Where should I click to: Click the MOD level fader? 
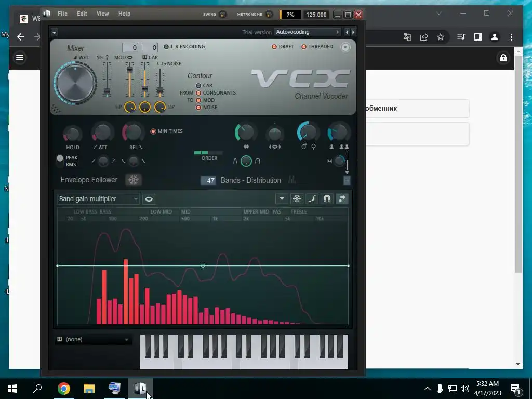coord(129,70)
